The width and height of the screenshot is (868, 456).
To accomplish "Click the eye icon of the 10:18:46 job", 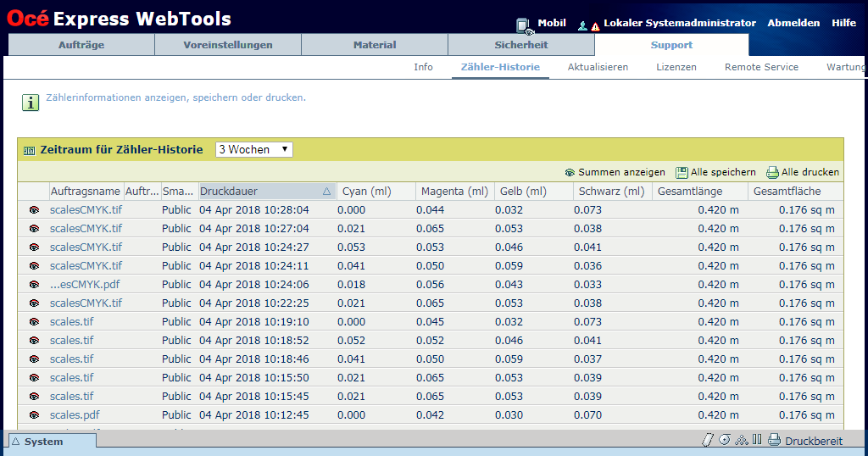I will coord(34,359).
